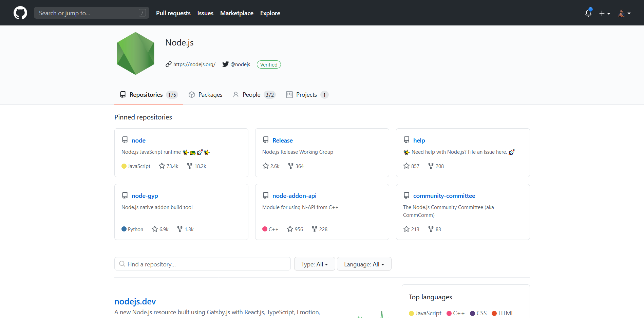
Task: View the 2.6k stars of Release
Action: click(271, 166)
